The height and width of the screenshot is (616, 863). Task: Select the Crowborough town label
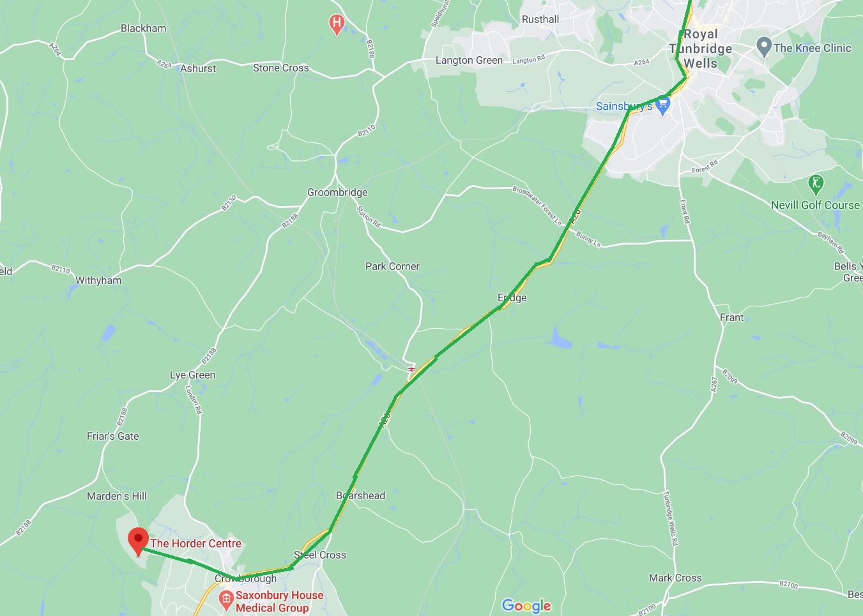(246, 578)
